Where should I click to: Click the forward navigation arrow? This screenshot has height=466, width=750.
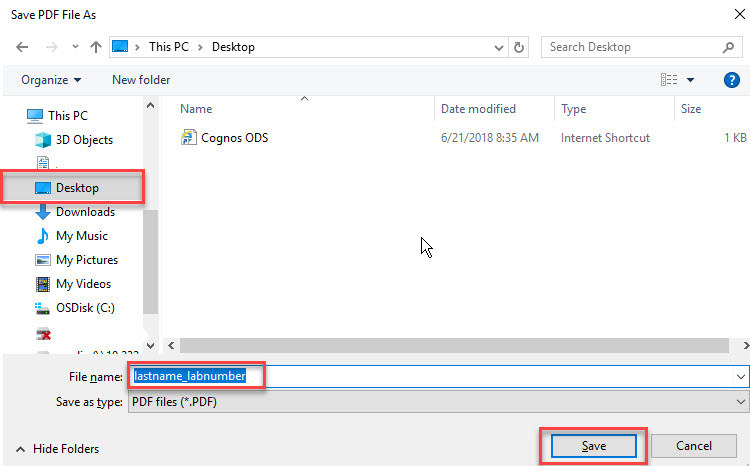pyautogui.click(x=52, y=47)
